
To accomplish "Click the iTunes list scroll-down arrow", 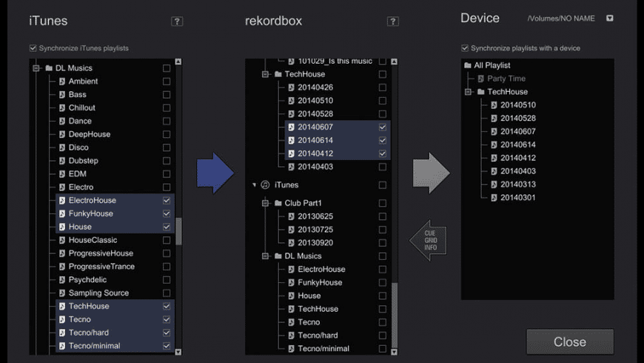I will (x=178, y=352).
